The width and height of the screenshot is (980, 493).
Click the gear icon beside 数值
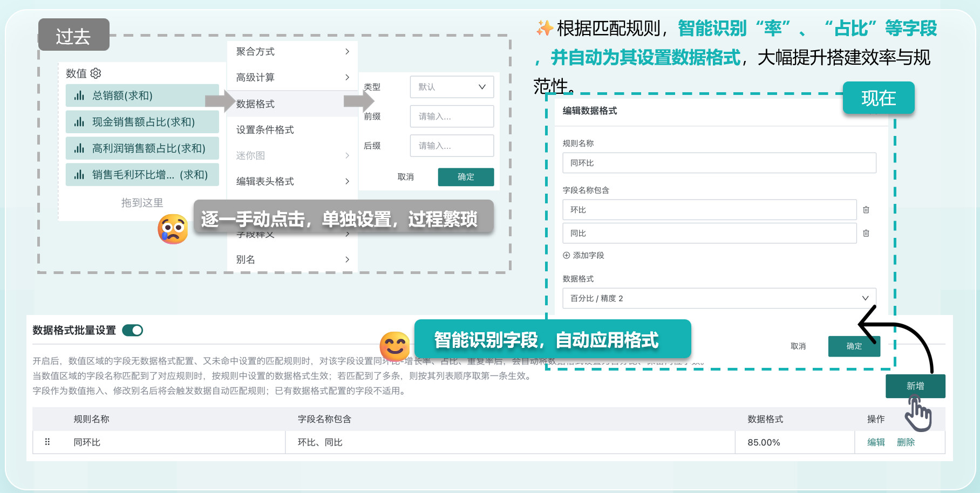pyautogui.click(x=96, y=73)
